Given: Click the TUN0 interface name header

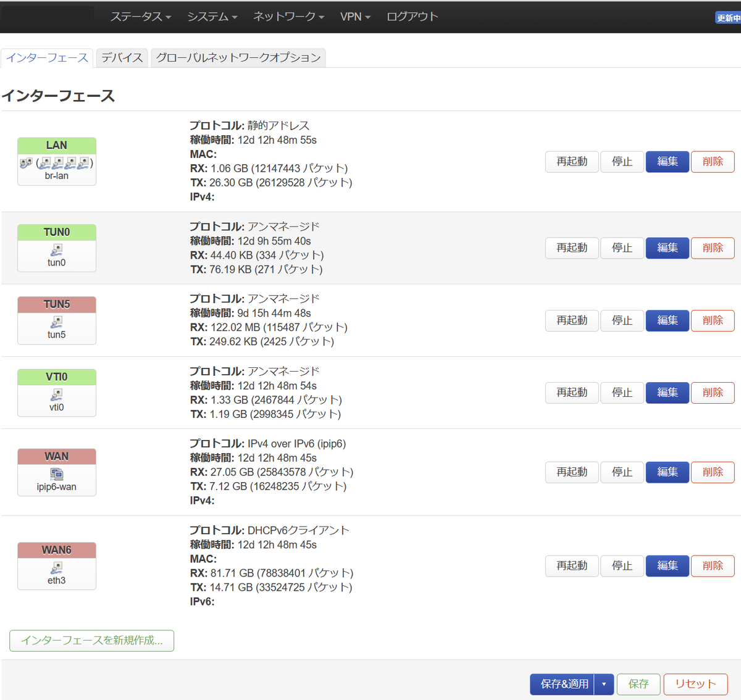Looking at the screenshot, I should [57, 232].
